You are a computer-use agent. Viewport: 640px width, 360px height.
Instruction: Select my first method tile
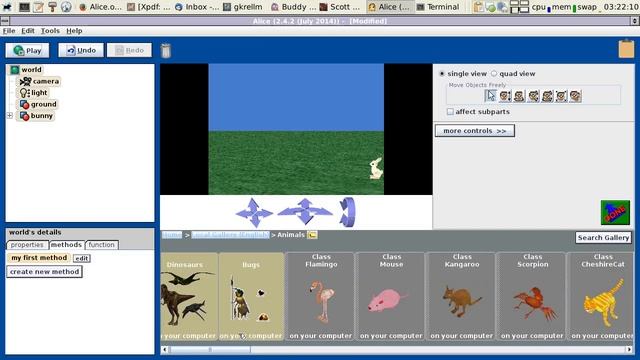click(39, 258)
